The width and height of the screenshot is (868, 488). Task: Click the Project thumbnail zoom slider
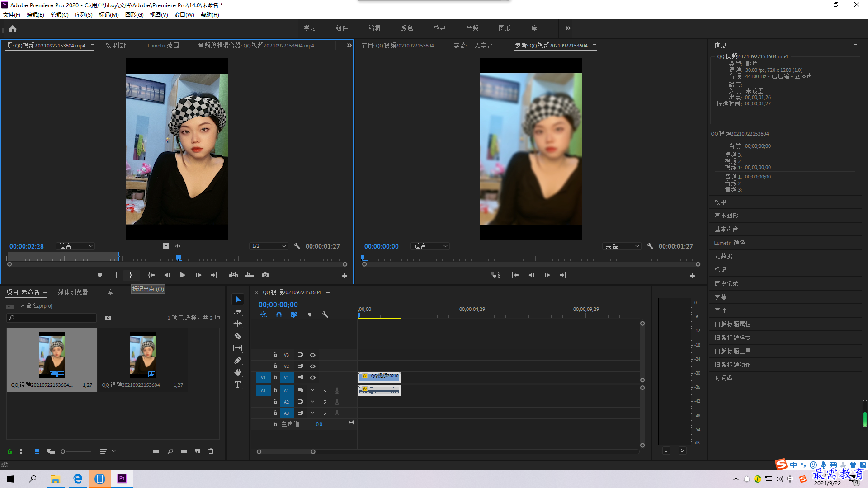pyautogui.click(x=77, y=451)
